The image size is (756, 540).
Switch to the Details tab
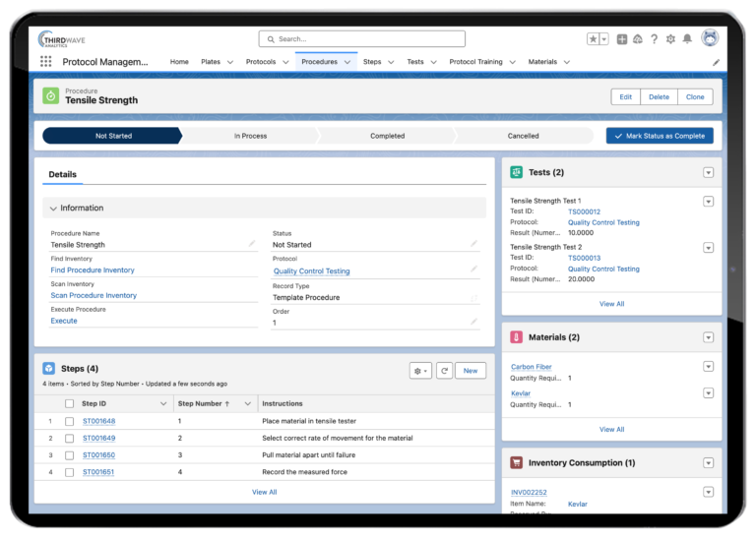(63, 174)
